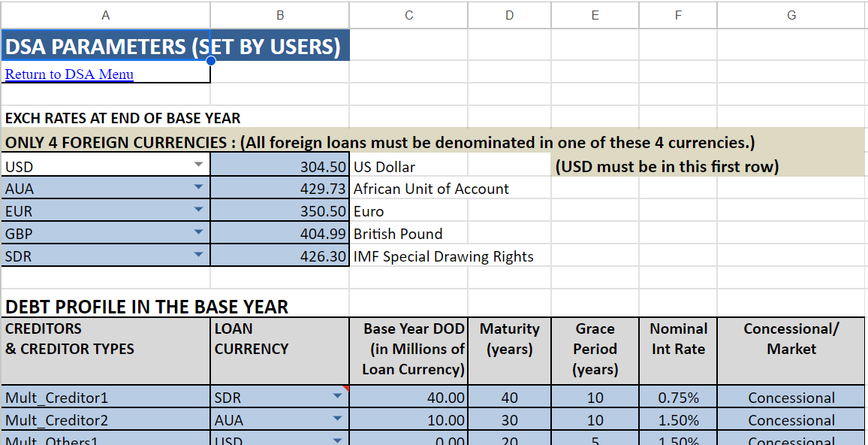Click the 'ONLY 4 FOREIGN CURRENCIES' note
Viewport: 868px width, 445px height.
point(380,142)
